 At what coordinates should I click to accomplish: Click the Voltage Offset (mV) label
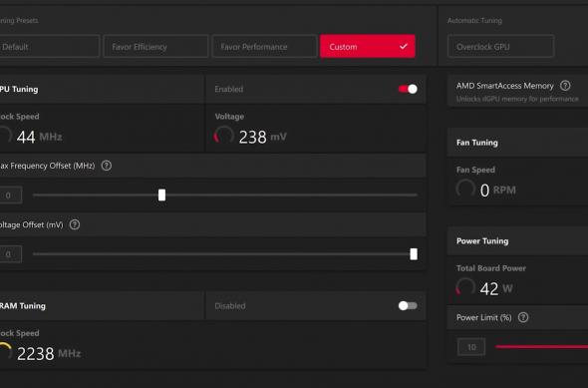coord(32,224)
